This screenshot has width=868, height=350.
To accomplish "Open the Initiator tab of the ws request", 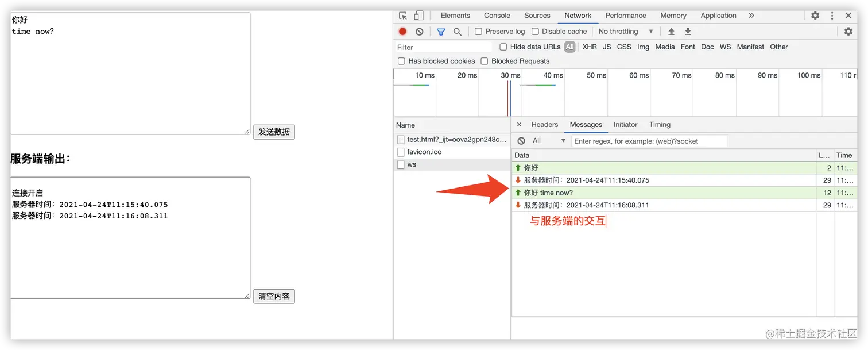I will (x=626, y=125).
